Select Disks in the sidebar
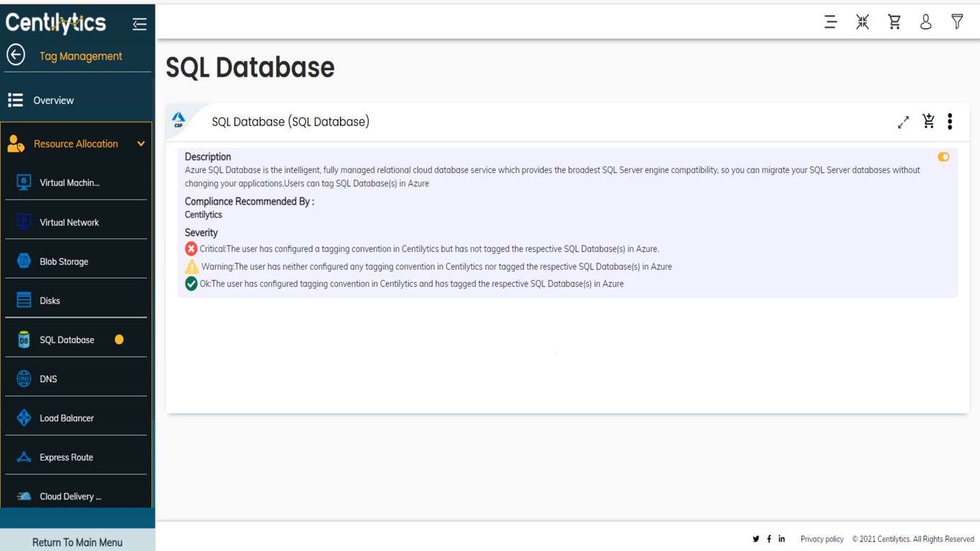Viewport: 980px width, 551px height. click(x=50, y=301)
